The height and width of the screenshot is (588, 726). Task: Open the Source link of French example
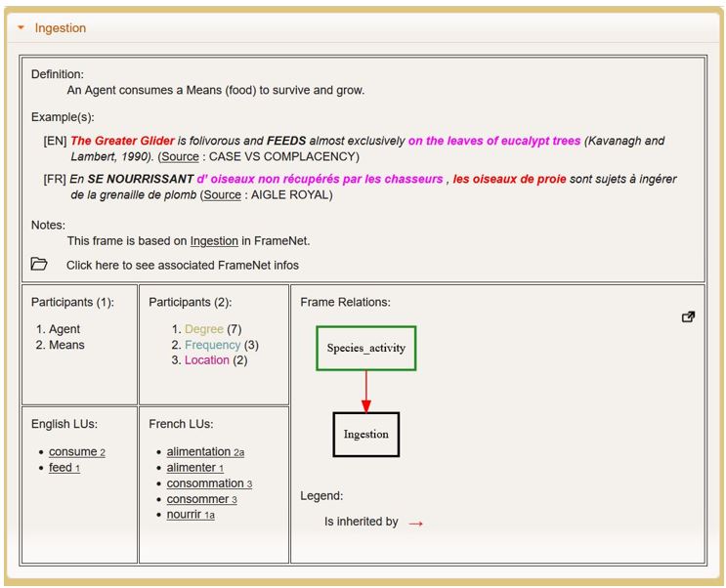222,194
